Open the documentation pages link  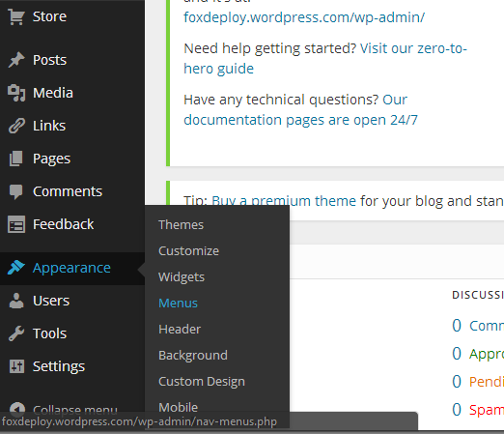click(300, 110)
